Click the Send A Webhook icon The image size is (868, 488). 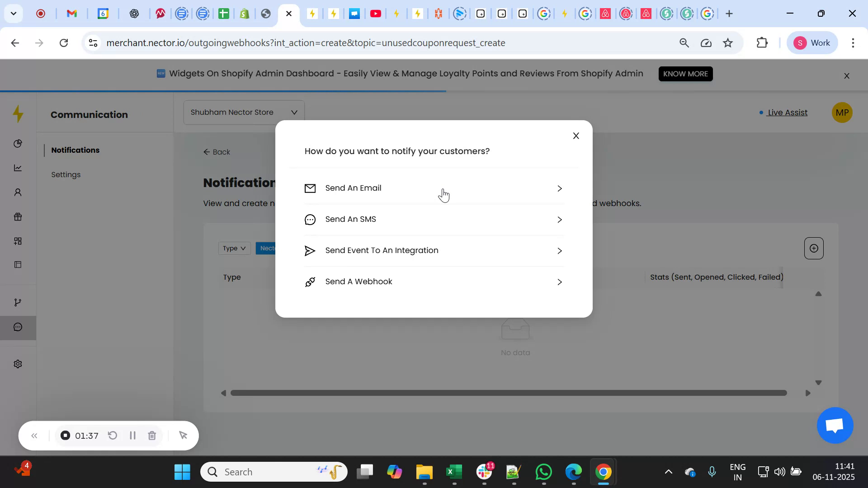click(x=310, y=282)
